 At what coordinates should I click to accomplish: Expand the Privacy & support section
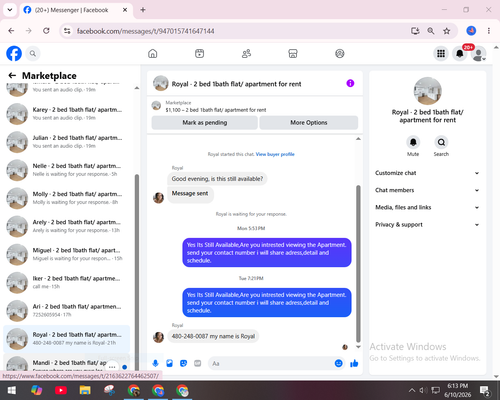click(x=427, y=225)
